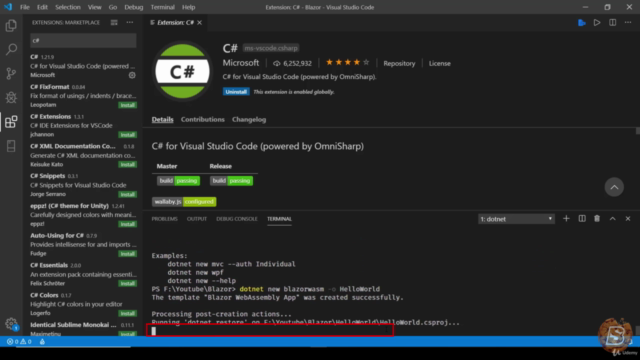640x360 pixels.
Task: Open the Manage gear in activity bar
Action: (11, 324)
